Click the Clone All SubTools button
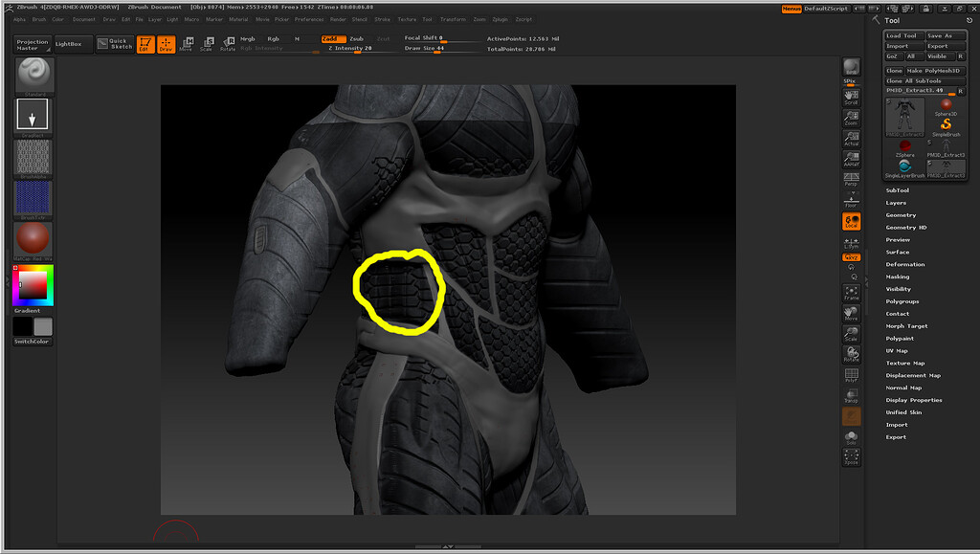 tap(915, 80)
